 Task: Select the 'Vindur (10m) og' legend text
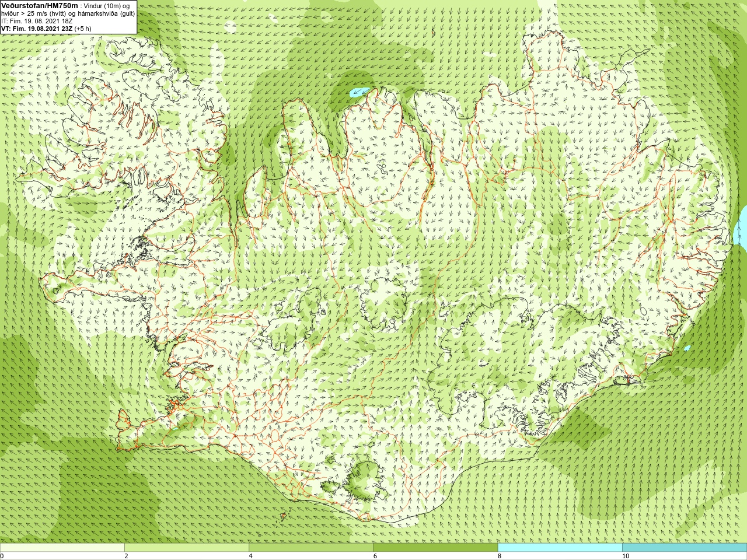click(x=107, y=6)
